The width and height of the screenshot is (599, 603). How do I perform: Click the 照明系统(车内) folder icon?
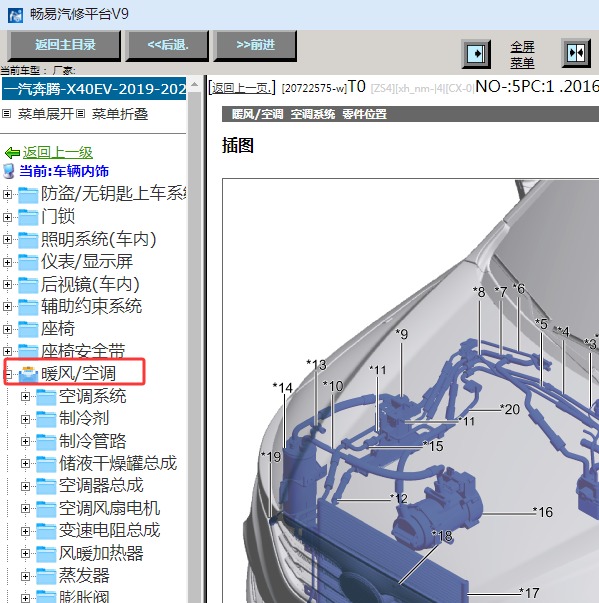click(x=28, y=240)
